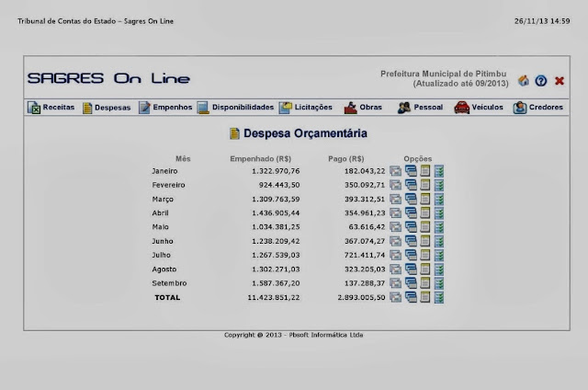Go to the Credores section
The height and width of the screenshot is (390, 588).
click(x=538, y=108)
